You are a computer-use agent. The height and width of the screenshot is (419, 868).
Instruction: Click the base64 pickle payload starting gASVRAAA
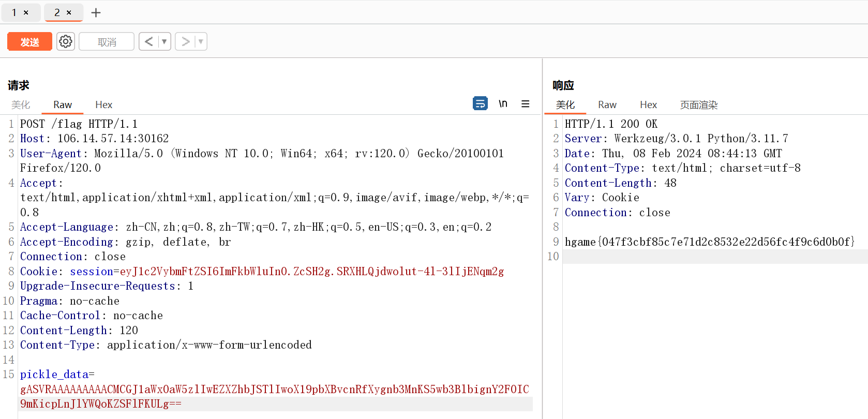pos(275,389)
